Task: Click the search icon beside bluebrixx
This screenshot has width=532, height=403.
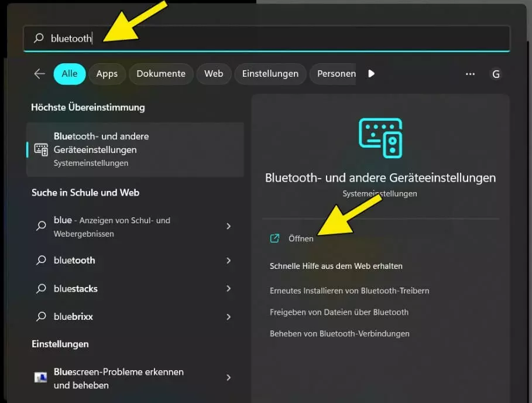Action: (41, 317)
